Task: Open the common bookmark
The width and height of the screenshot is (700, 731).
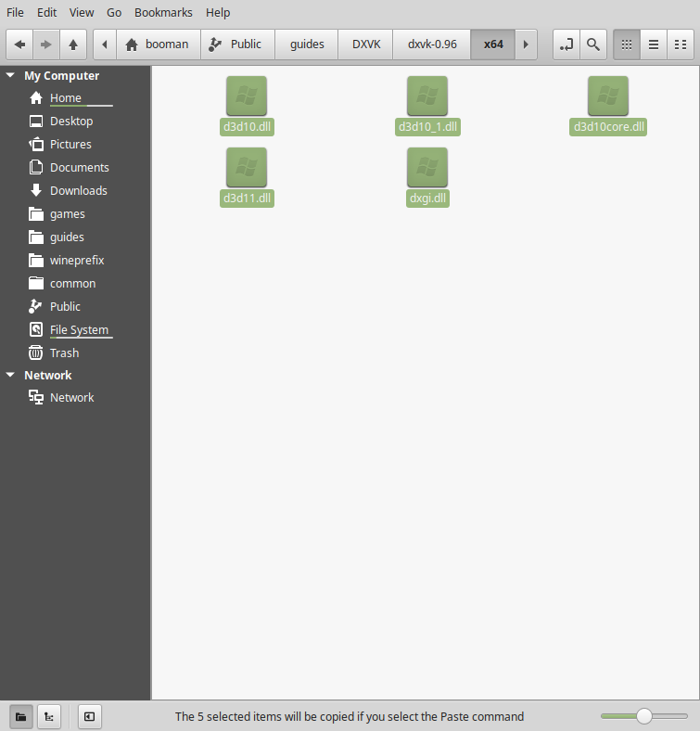Action: (75, 284)
